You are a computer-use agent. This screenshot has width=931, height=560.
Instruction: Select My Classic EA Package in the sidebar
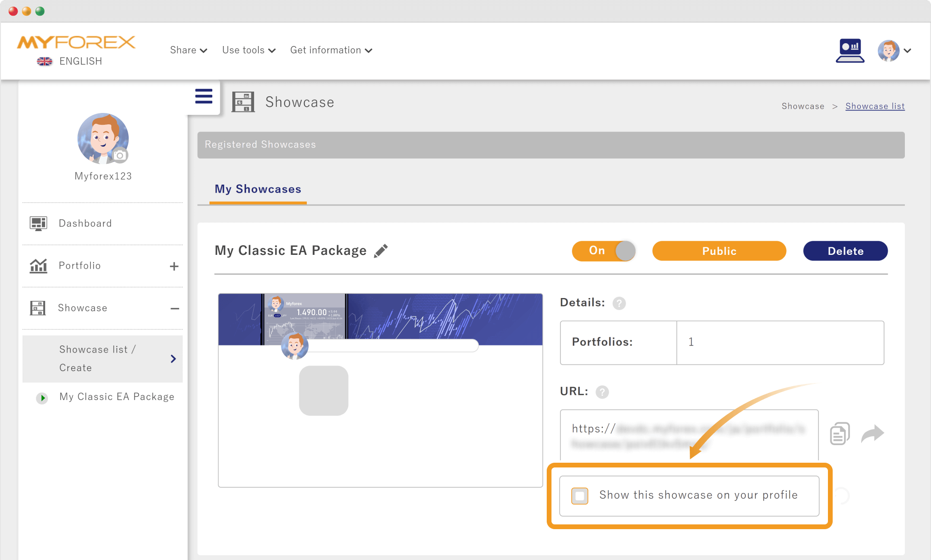(x=116, y=397)
